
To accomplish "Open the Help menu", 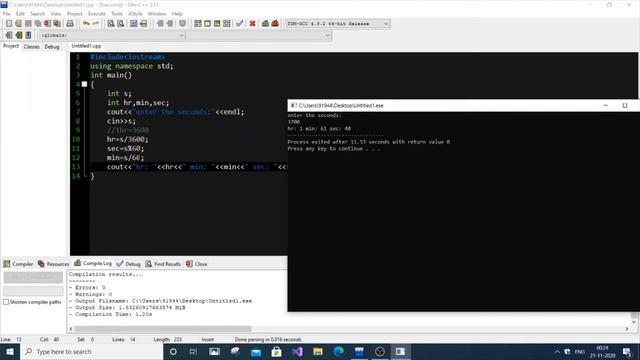I will click(x=177, y=13).
